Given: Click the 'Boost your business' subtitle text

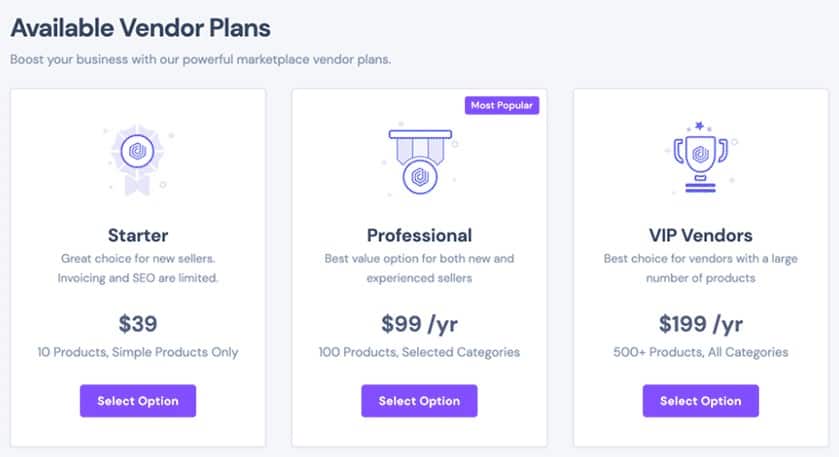Looking at the screenshot, I should point(201,59).
